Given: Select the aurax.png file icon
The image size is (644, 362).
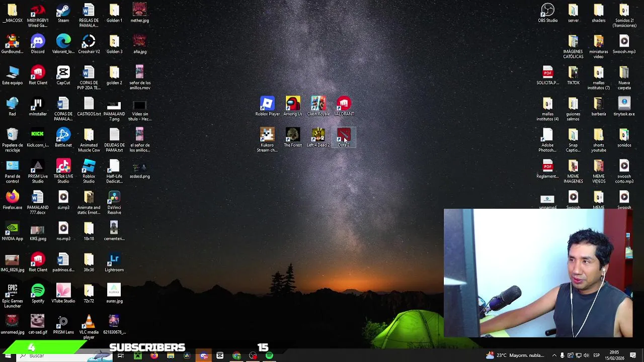Looking at the screenshot, I should (x=114, y=294).
